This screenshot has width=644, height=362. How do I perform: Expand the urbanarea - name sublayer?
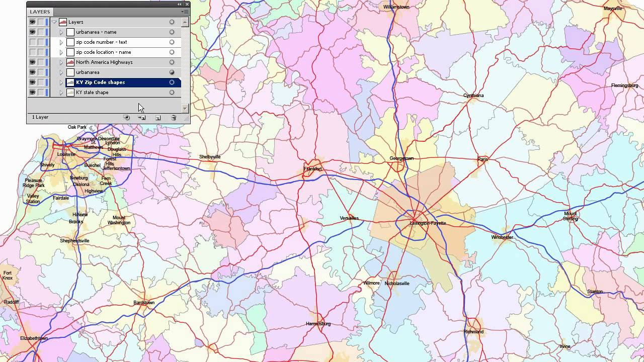(61, 32)
